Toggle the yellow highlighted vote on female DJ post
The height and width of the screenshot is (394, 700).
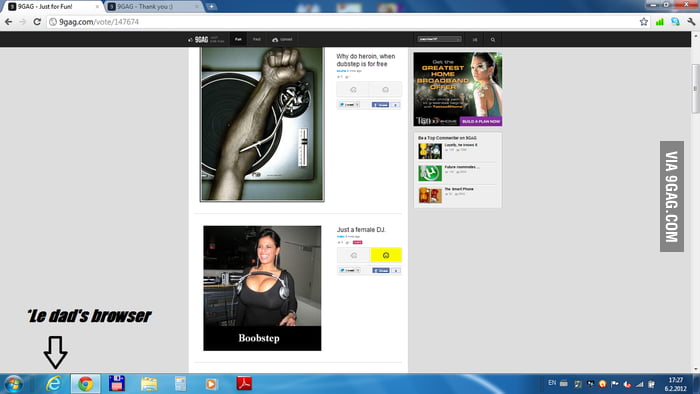click(x=386, y=255)
